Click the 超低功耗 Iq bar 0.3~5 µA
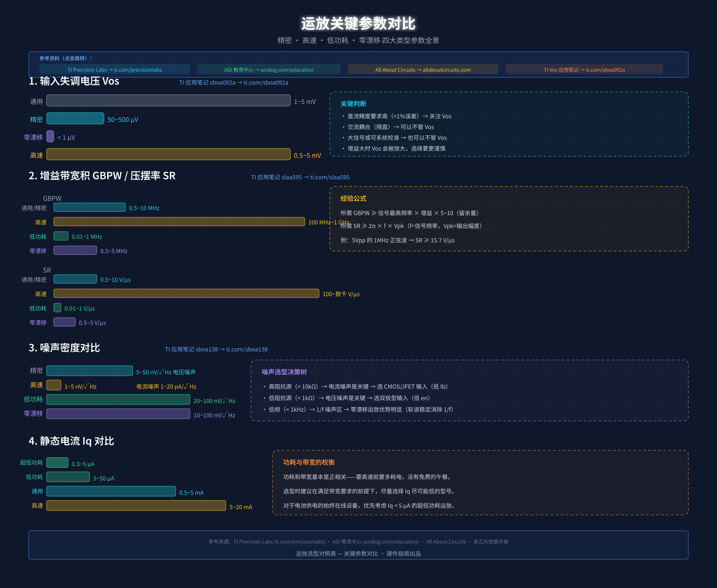This screenshot has height=588, width=717. (57, 463)
